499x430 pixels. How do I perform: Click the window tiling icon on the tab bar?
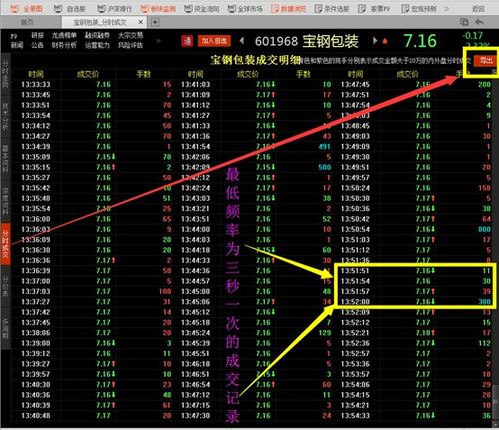click(464, 22)
